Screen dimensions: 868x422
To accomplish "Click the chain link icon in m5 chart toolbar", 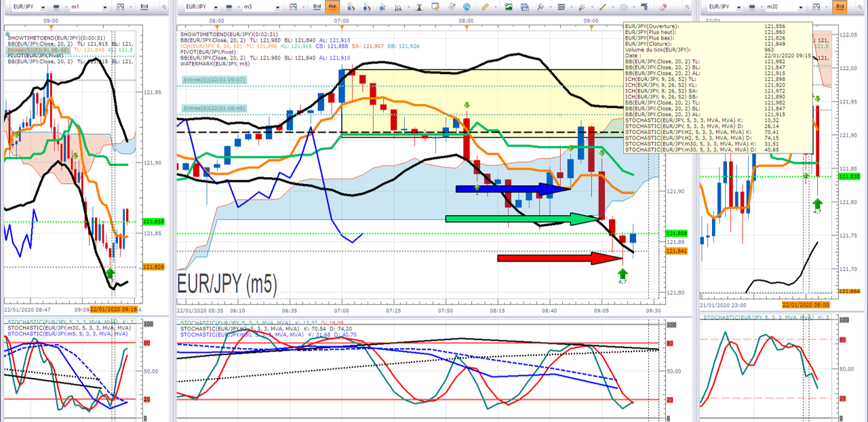I will [x=229, y=7].
